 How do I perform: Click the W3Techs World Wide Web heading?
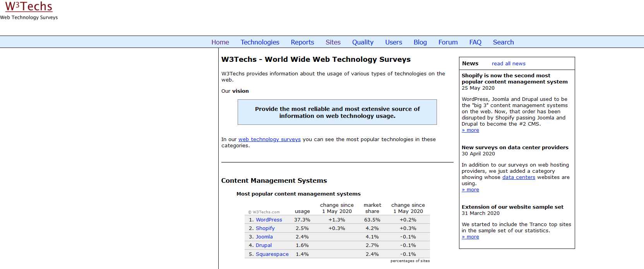[316, 59]
